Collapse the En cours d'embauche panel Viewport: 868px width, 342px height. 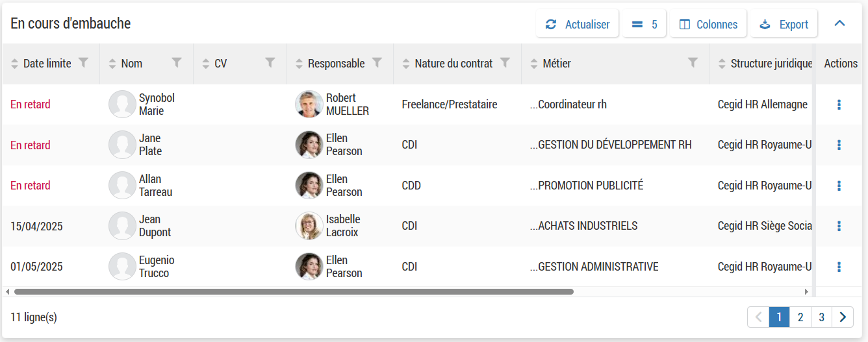pos(839,24)
